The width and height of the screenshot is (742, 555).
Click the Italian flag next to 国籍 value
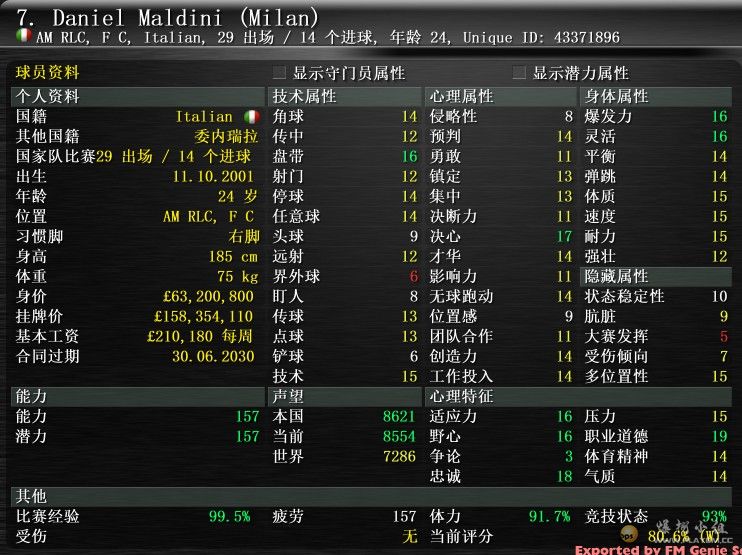252,116
